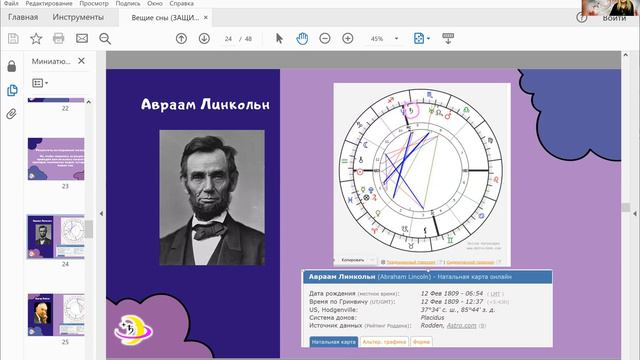Click the Авраам Линкольн slide heading

[x=205, y=104]
